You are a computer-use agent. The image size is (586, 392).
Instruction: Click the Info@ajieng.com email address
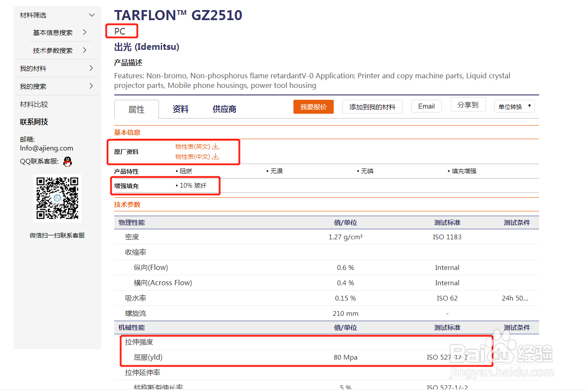46,148
